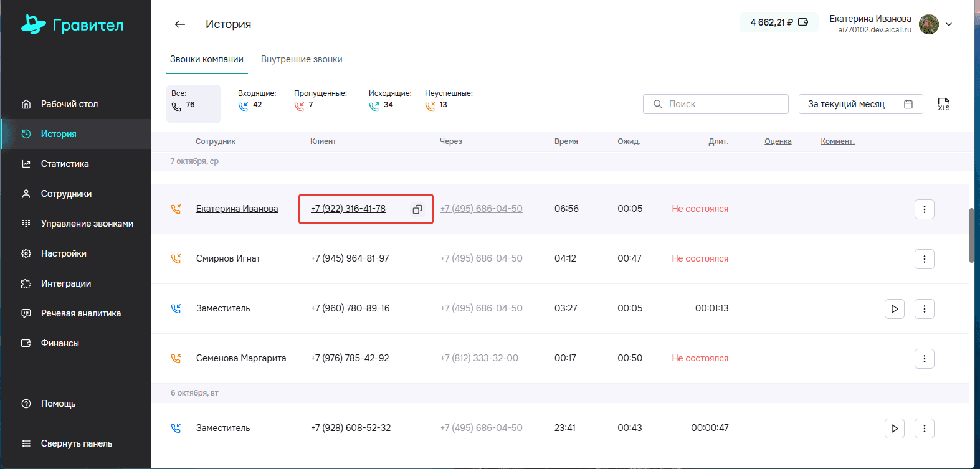The height and width of the screenshot is (469, 980).
Task: Open the employee link Екатерина Иванова
Action: pyautogui.click(x=237, y=209)
